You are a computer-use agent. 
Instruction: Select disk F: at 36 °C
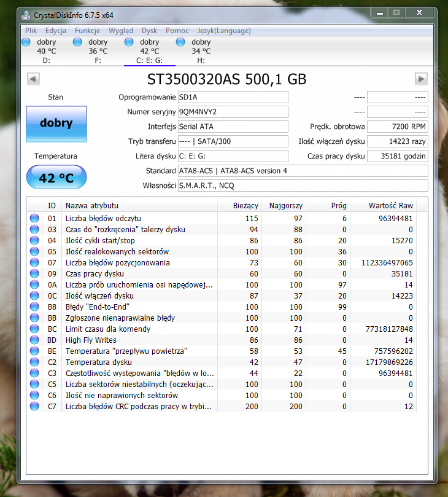point(98,51)
